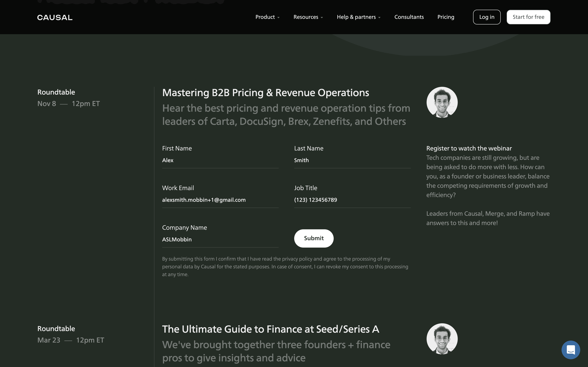Open the Help & partners dropdown
The image size is (588, 367).
358,17
